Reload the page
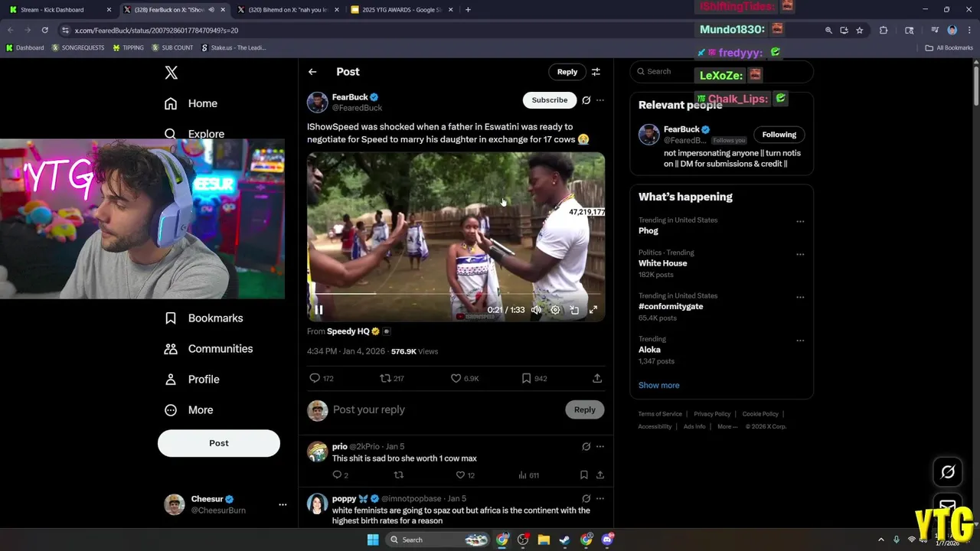 click(45, 30)
